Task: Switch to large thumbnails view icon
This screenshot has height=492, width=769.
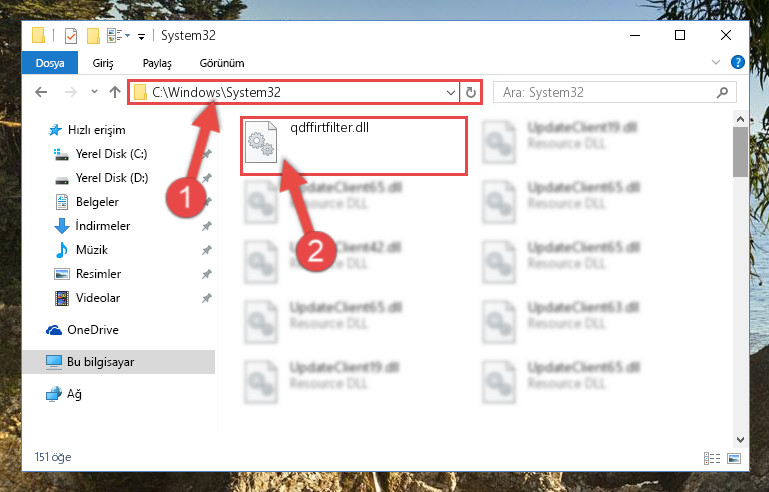Action: [x=734, y=458]
